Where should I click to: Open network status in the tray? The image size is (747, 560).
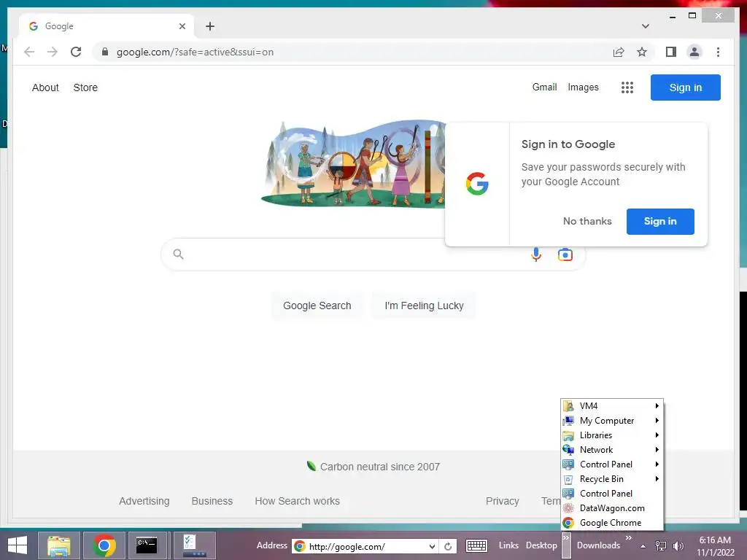[x=661, y=546]
